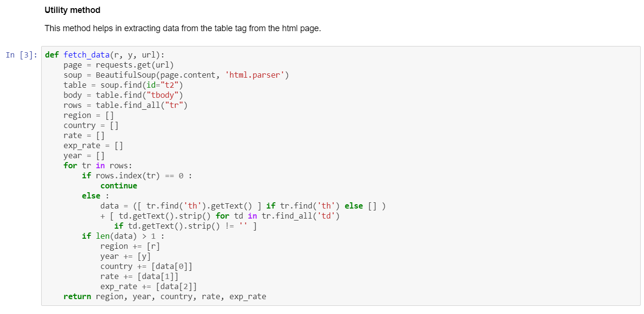
Task: Click the return statement line
Action: (x=165, y=296)
